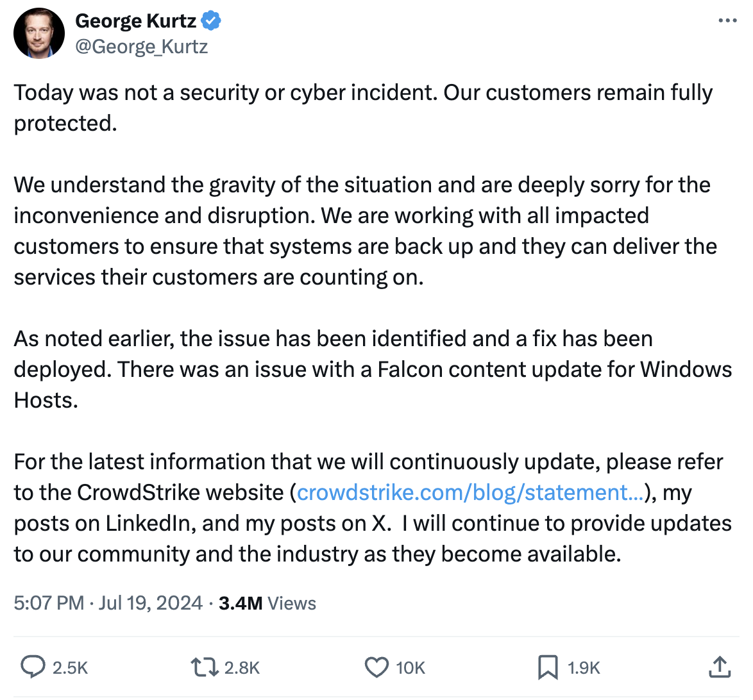View the 3.4M Views analytics

267,603
